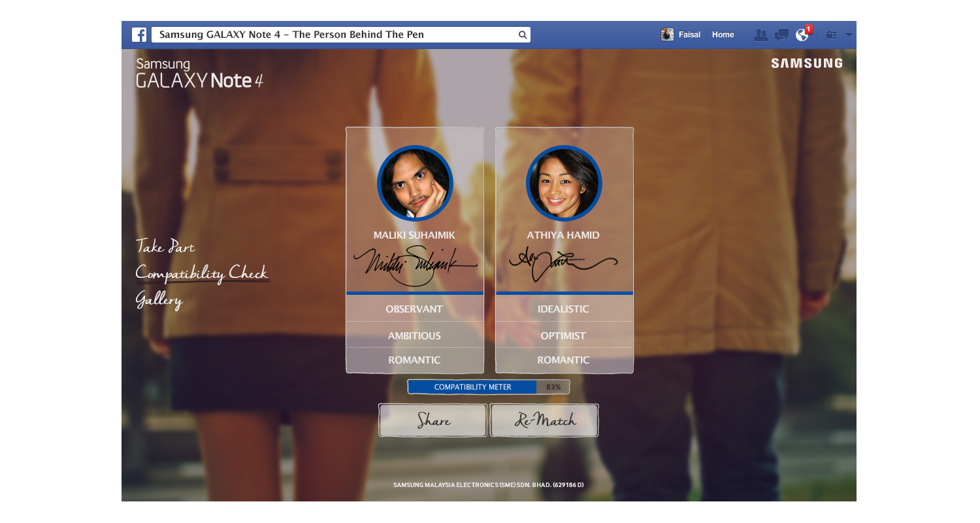Click the 83% compatibility value

click(x=553, y=387)
